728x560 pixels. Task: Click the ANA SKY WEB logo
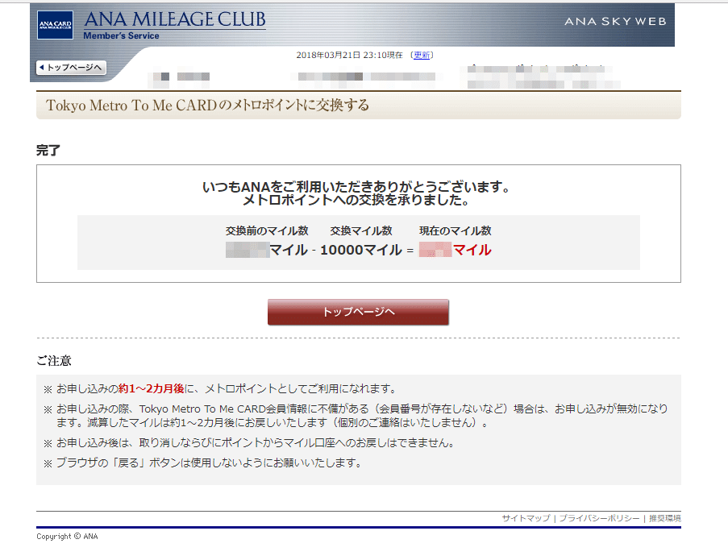pyautogui.click(x=615, y=22)
